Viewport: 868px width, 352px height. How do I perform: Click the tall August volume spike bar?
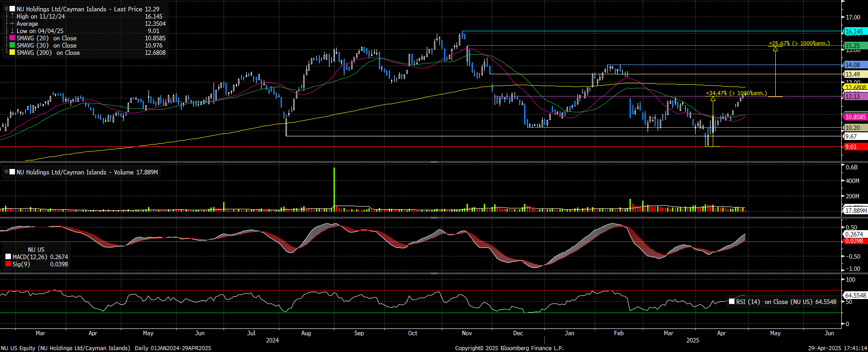coord(334,189)
